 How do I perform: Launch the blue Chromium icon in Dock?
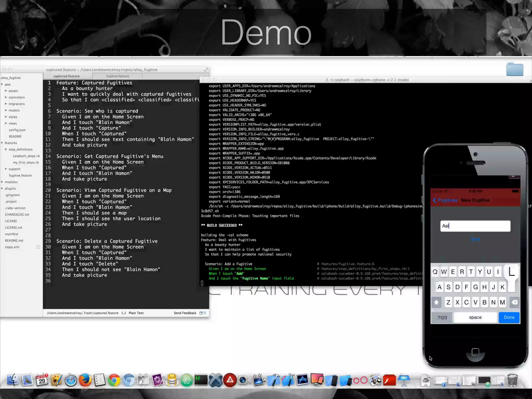tap(129, 381)
